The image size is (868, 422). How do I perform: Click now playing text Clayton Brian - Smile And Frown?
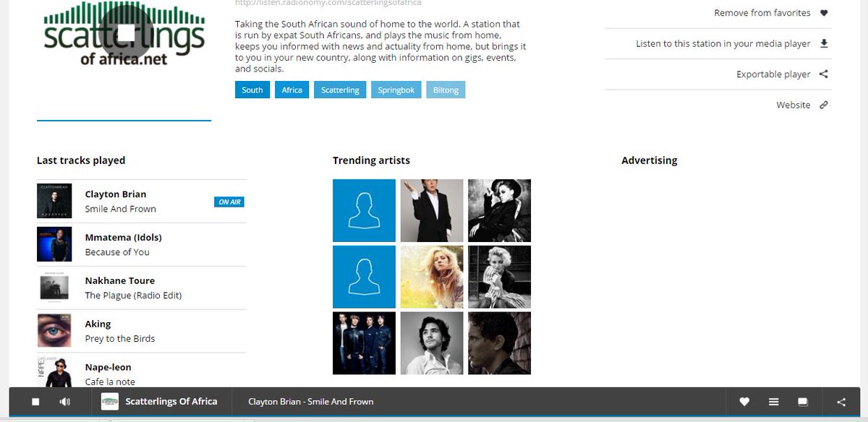click(x=311, y=401)
